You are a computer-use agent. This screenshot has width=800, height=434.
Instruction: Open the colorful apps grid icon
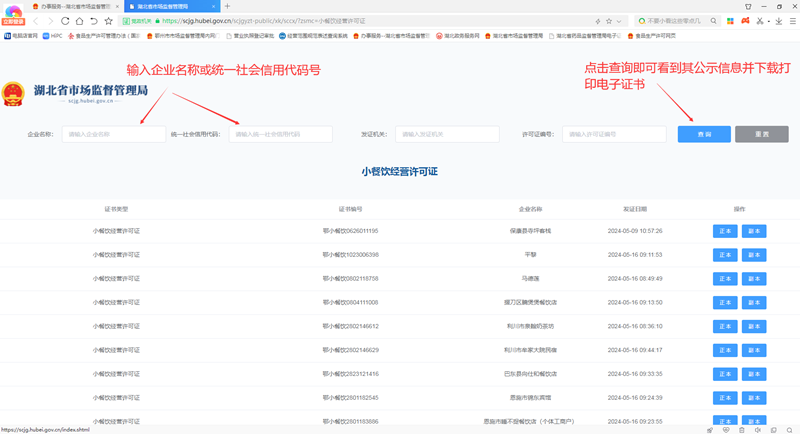tap(730, 20)
